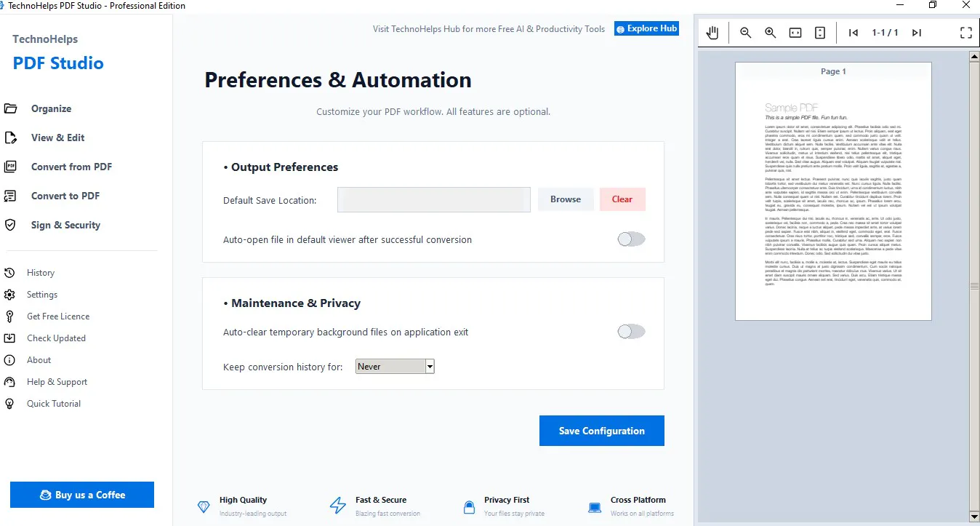Click the page indicator "1-1 / 1"
Screen dimensions: 980x526
pyautogui.click(x=885, y=33)
